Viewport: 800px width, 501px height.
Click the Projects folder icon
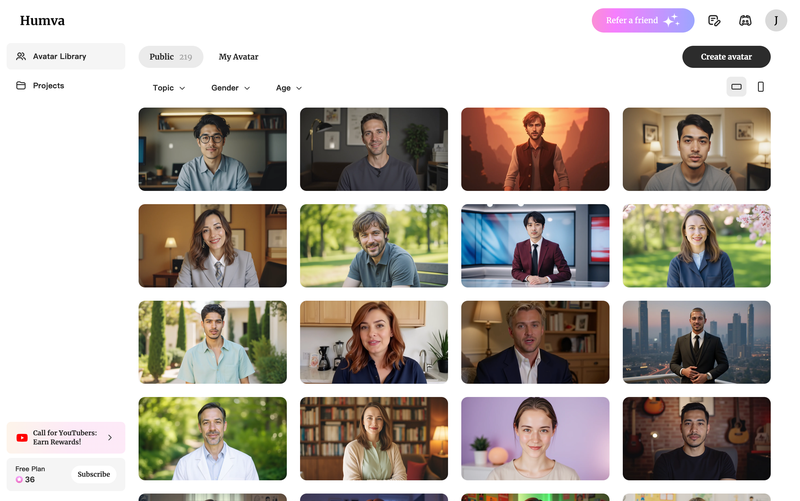click(21, 85)
